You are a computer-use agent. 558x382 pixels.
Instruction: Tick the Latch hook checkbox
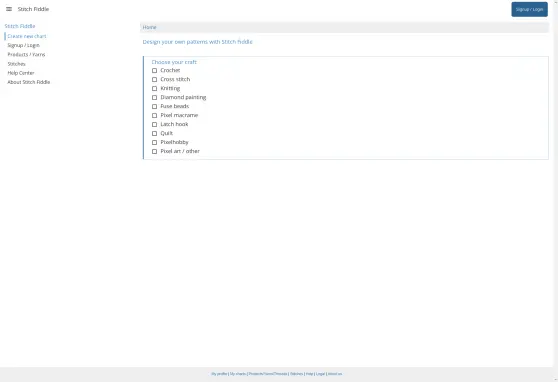(154, 124)
